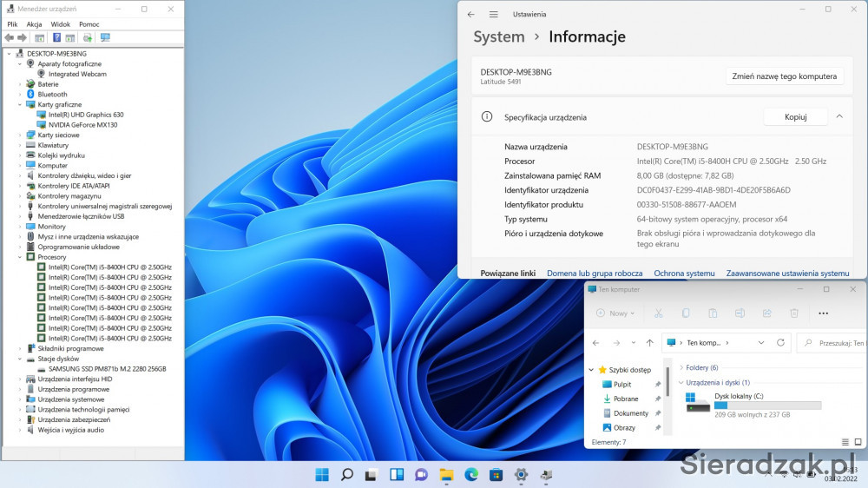Expand the Bluetooth device category
This screenshot has height=488, width=868.
point(20,95)
